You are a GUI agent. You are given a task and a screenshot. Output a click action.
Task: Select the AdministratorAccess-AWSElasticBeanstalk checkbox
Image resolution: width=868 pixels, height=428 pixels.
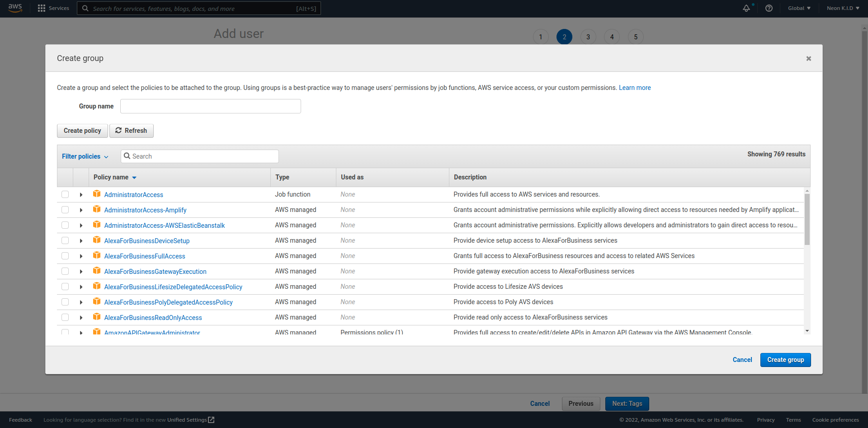pyautogui.click(x=65, y=225)
